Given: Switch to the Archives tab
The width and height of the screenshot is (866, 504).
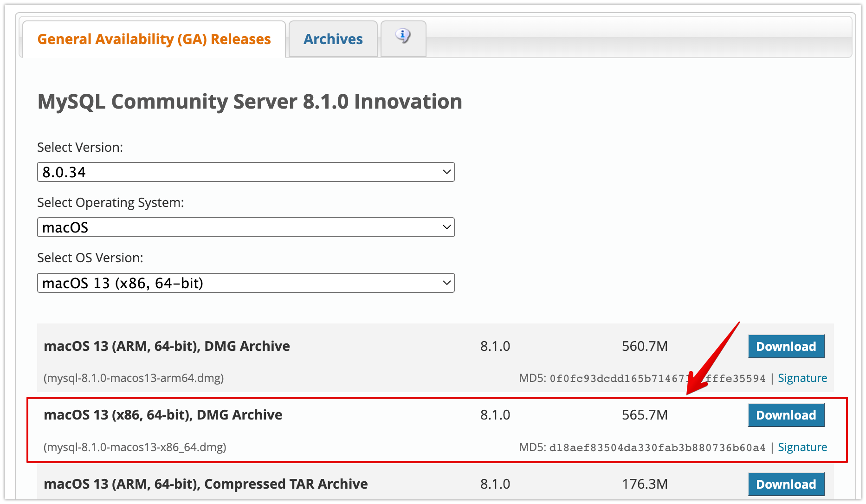Looking at the screenshot, I should tap(333, 39).
